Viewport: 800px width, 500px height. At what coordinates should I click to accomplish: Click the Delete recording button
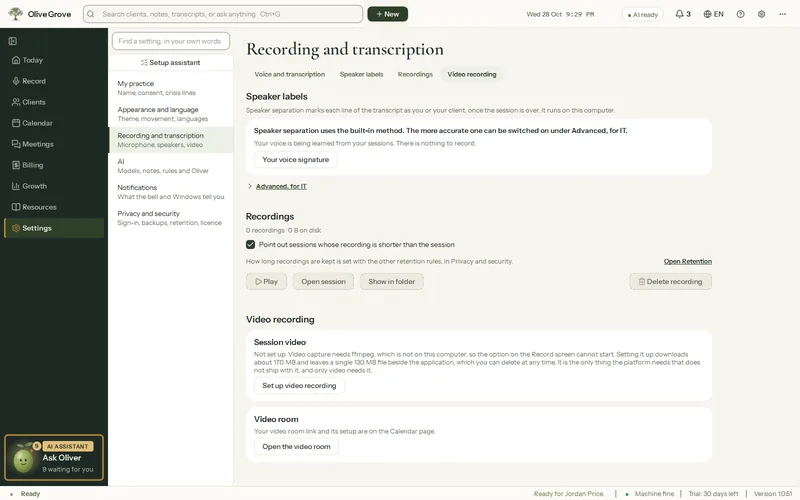point(670,281)
